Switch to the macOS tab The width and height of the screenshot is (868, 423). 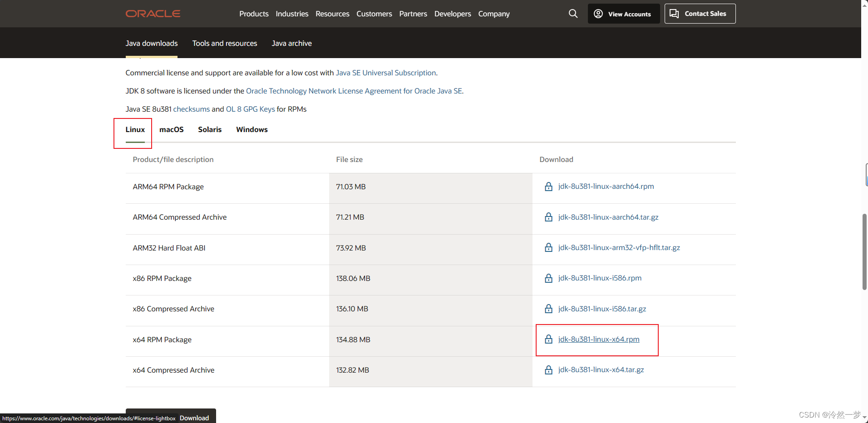pos(172,129)
